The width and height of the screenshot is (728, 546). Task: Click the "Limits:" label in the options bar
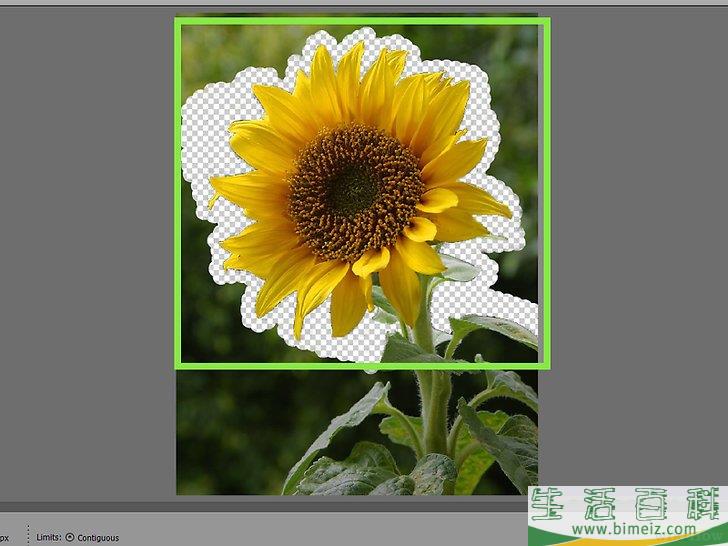(49, 537)
